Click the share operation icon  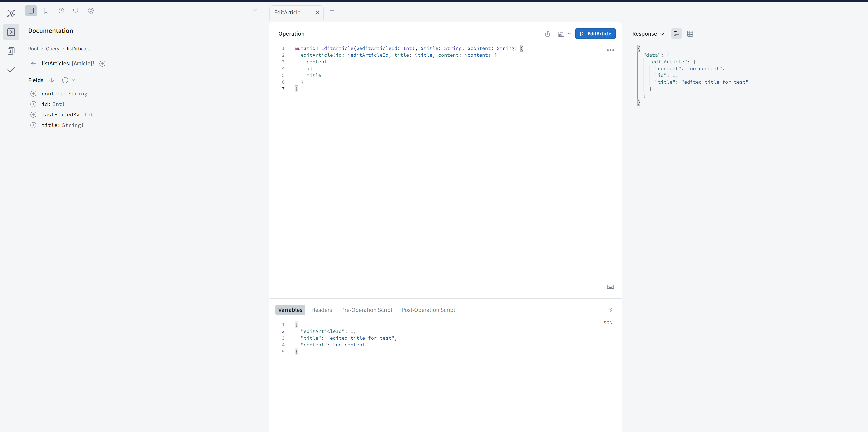547,34
